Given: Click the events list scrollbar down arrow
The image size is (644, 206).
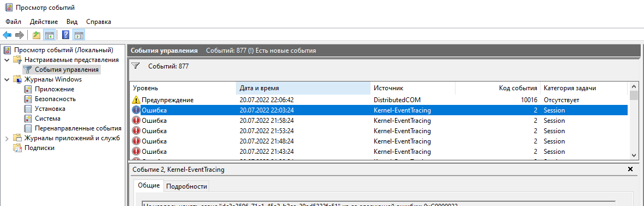Looking at the screenshot, I should pyautogui.click(x=634, y=155).
